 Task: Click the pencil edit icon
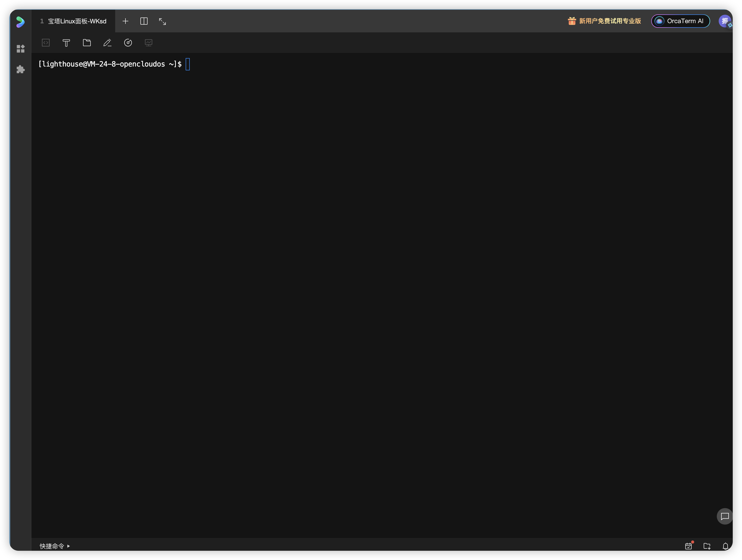coord(107,43)
